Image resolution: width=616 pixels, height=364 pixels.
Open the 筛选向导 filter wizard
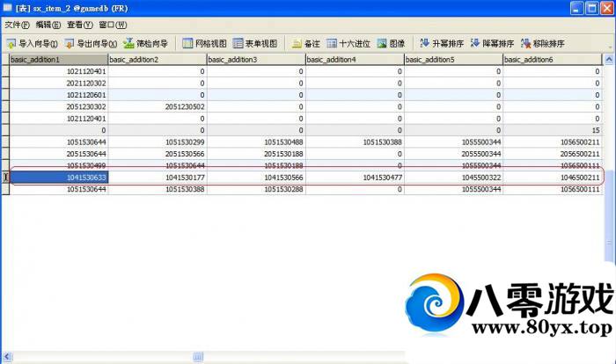[x=146, y=43]
